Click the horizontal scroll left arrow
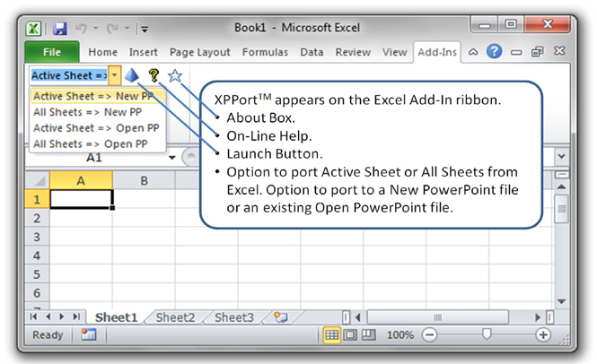Image resolution: width=597 pixels, height=364 pixels. [357, 316]
